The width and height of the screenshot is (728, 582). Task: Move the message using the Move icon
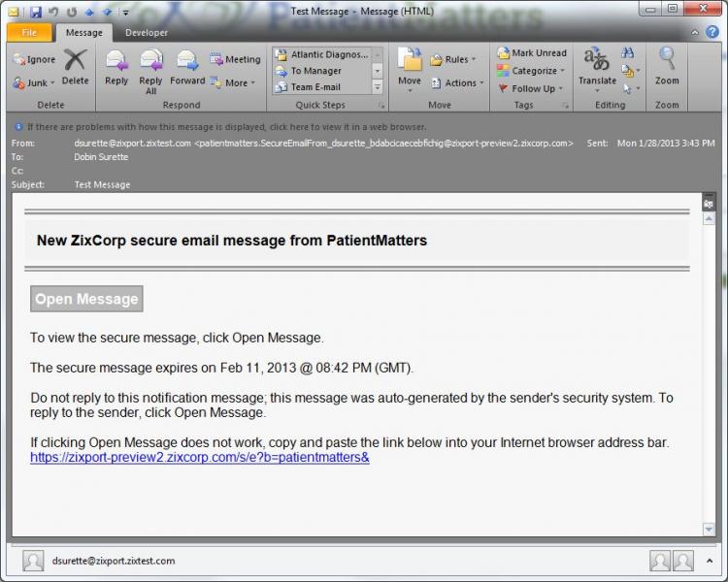click(410, 70)
